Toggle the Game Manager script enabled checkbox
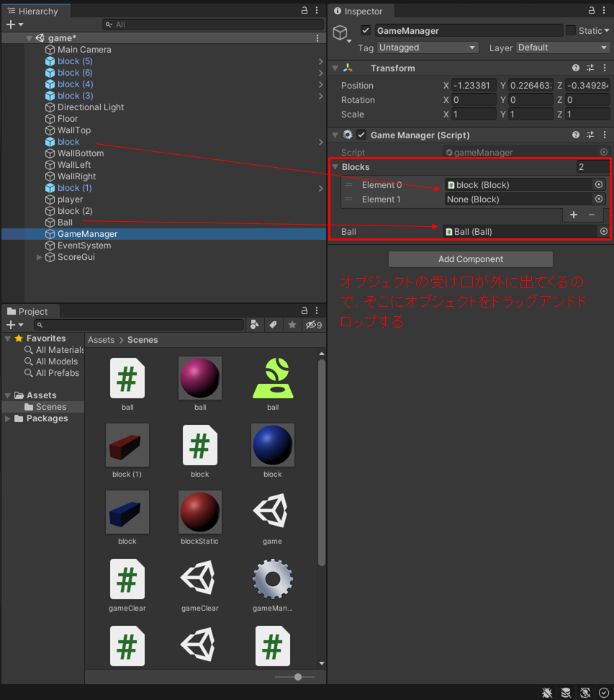Image resolution: width=614 pixels, height=700 pixels. pos(361,135)
